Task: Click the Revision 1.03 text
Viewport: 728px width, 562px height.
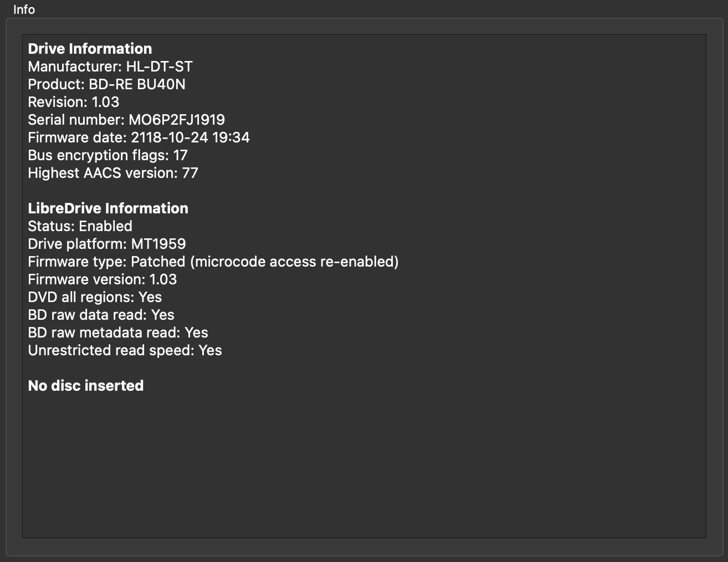Action: tap(74, 102)
